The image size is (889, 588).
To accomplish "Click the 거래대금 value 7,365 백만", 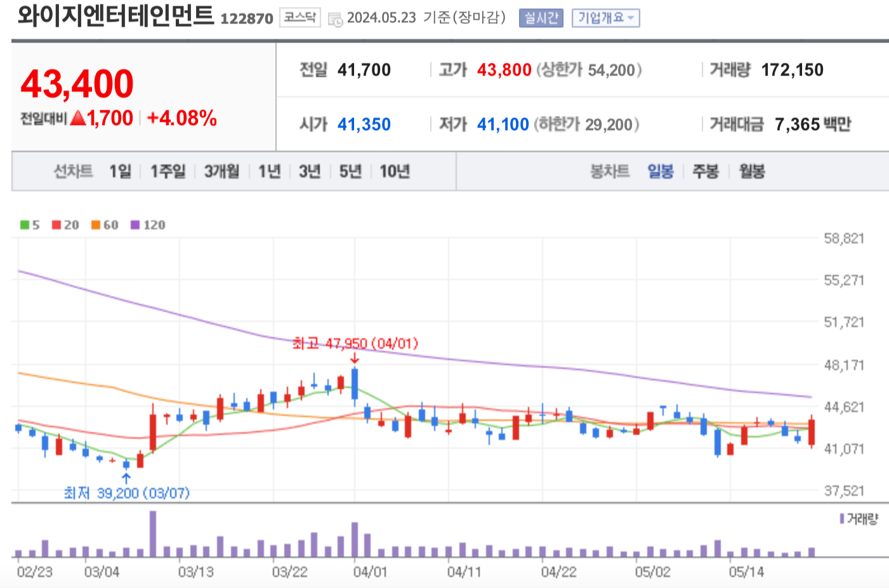I will click(x=813, y=124).
